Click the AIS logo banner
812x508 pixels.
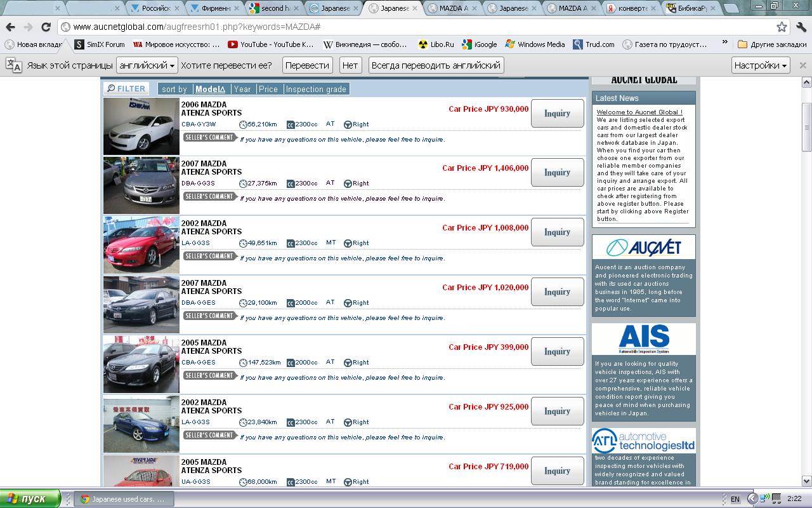coord(644,339)
